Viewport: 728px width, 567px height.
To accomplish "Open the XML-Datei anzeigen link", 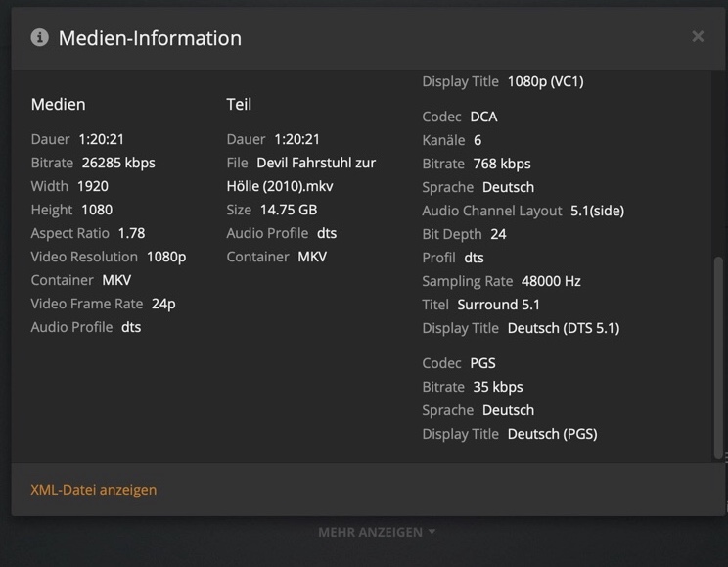I will pyautogui.click(x=94, y=490).
